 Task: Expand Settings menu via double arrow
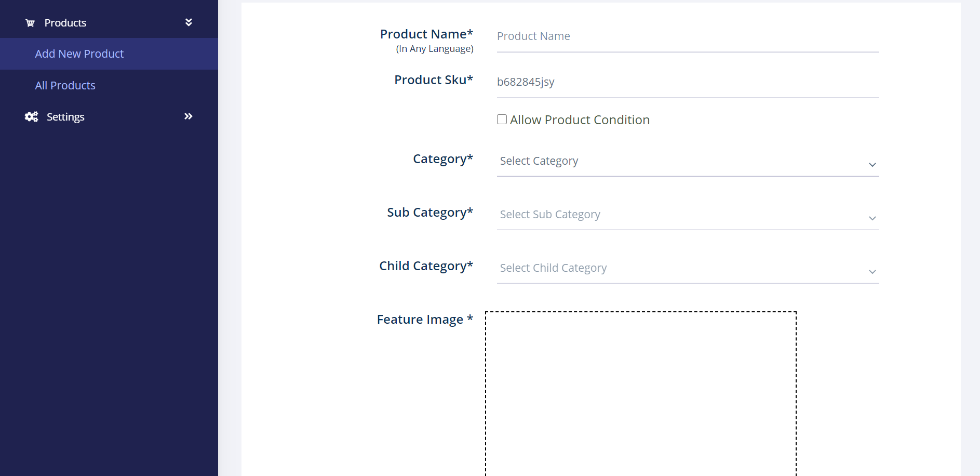[189, 116]
